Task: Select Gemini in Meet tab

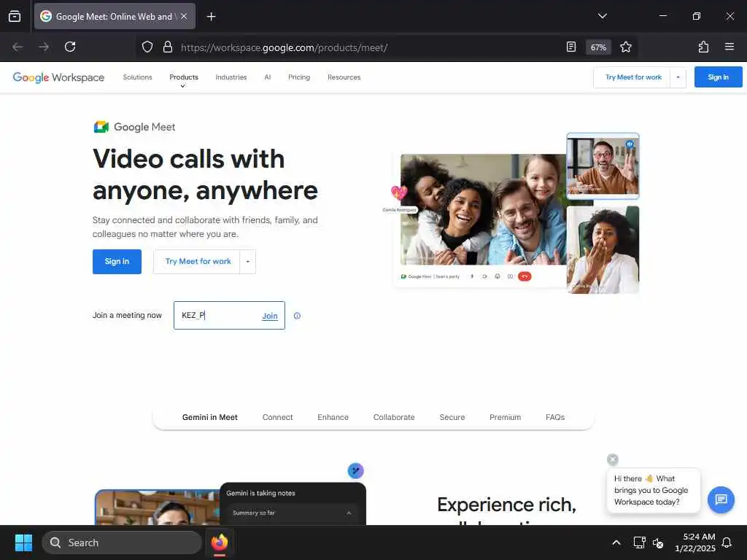Action: pyautogui.click(x=209, y=417)
